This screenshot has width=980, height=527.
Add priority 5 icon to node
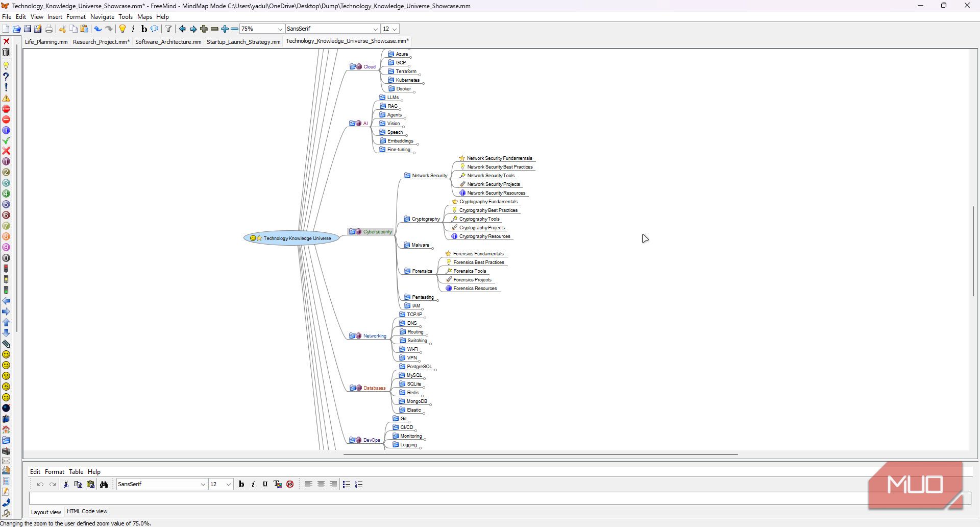[6, 205]
